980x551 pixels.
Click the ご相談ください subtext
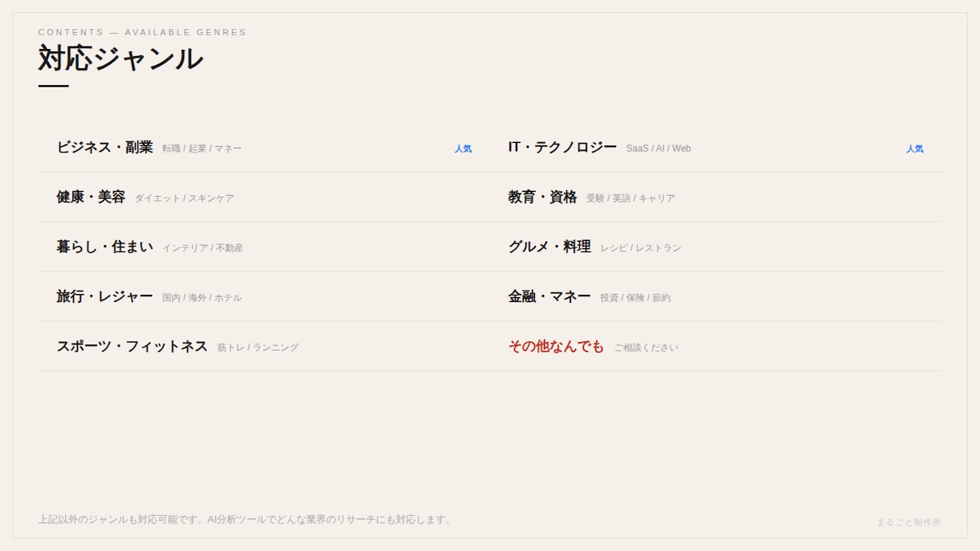click(x=646, y=348)
